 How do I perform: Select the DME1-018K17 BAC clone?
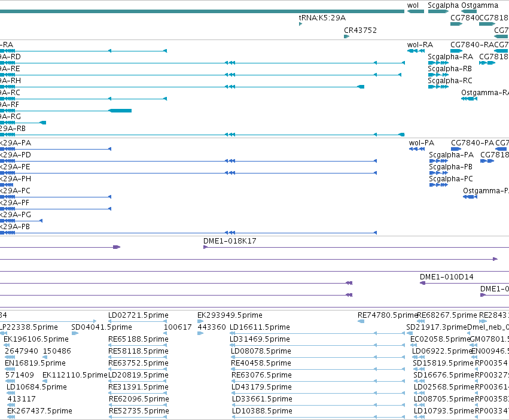(356, 247)
